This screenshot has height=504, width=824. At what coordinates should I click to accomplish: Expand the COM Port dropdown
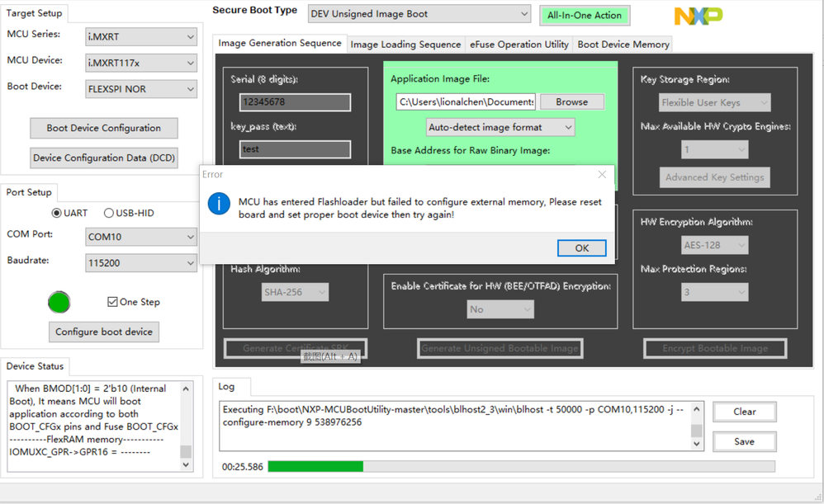141,237
